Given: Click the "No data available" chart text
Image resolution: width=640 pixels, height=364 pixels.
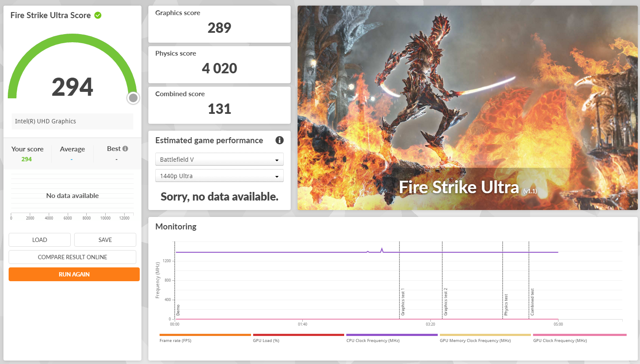Looking at the screenshot, I should 72,196.
